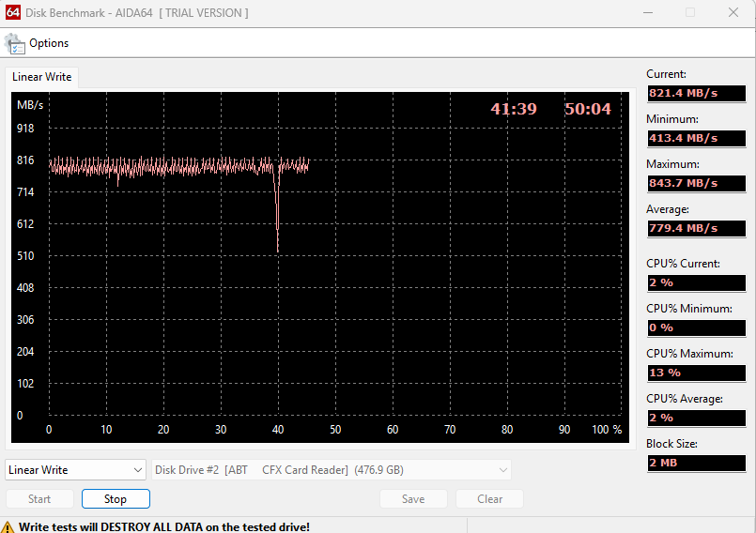Click the Minimum speed value 413.4 MB/s
The width and height of the screenshot is (756, 533).
(x=696, y=138)
